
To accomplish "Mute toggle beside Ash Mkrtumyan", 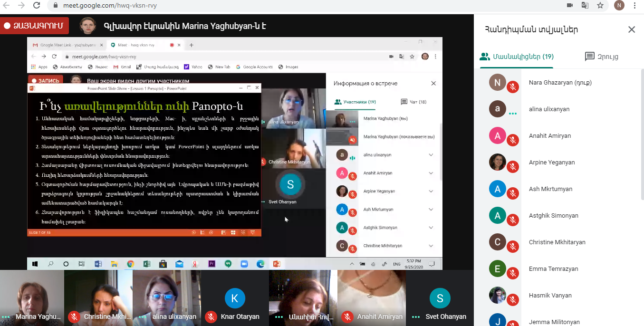I will (512, 193).
